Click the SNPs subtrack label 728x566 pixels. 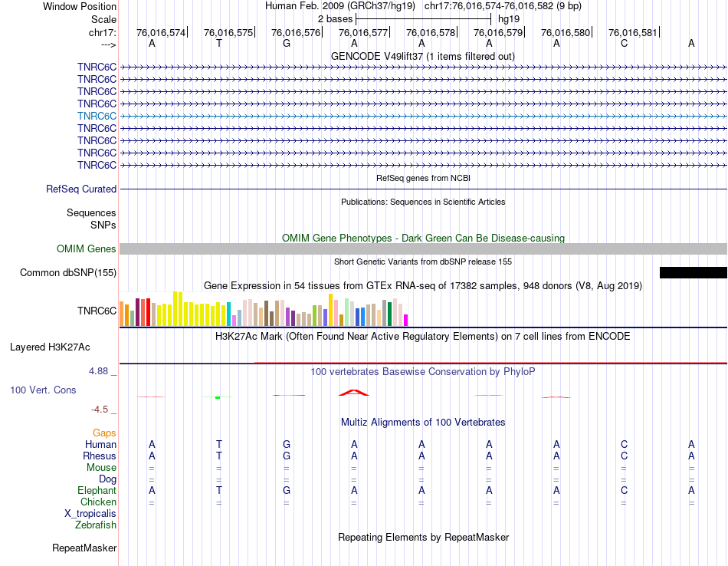pos(103,225)
